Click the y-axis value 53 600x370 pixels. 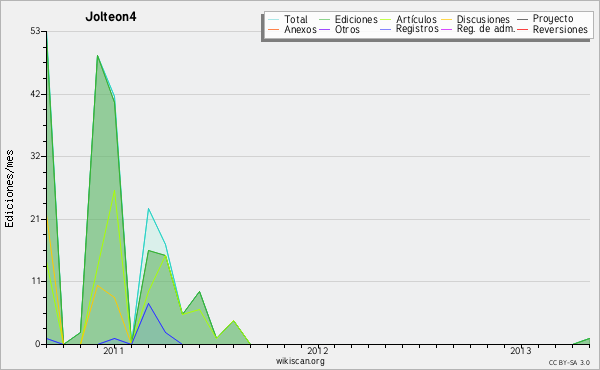pyautogui.click(x=36, y=31)
